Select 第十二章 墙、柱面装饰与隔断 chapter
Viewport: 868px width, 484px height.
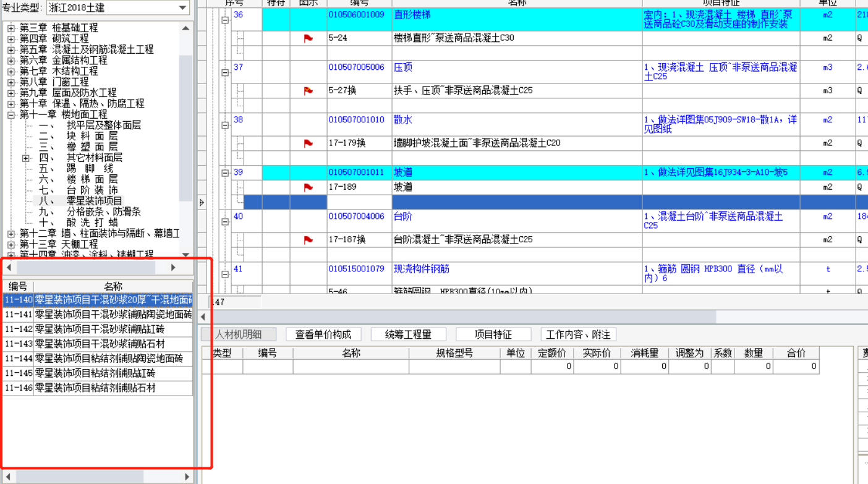coord(99,234)
